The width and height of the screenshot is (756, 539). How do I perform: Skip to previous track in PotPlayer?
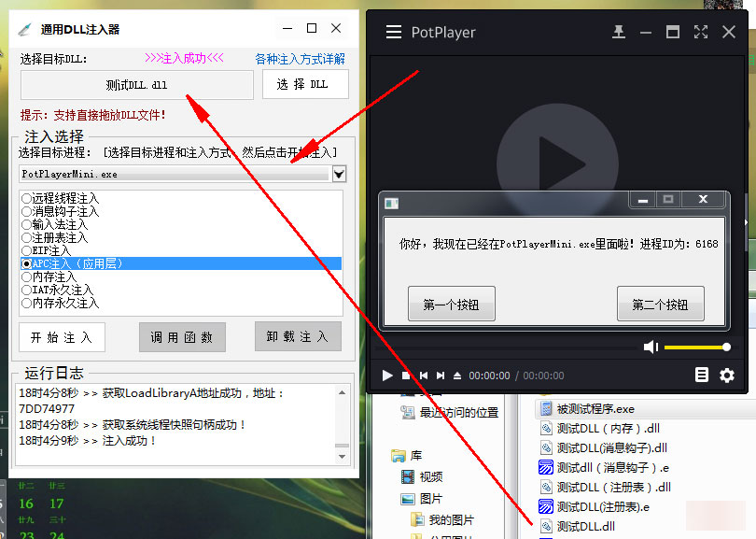[424, 376]
